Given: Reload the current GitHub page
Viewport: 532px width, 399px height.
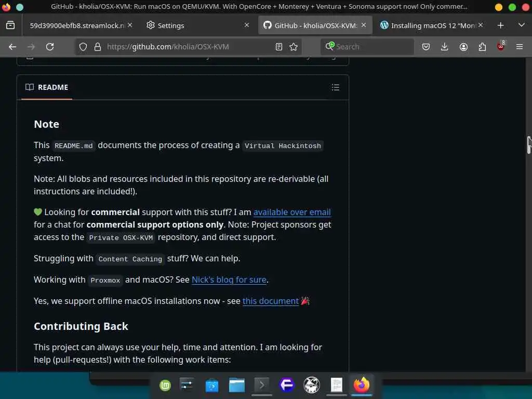Looking at the screenshot, I should (50, 47).
